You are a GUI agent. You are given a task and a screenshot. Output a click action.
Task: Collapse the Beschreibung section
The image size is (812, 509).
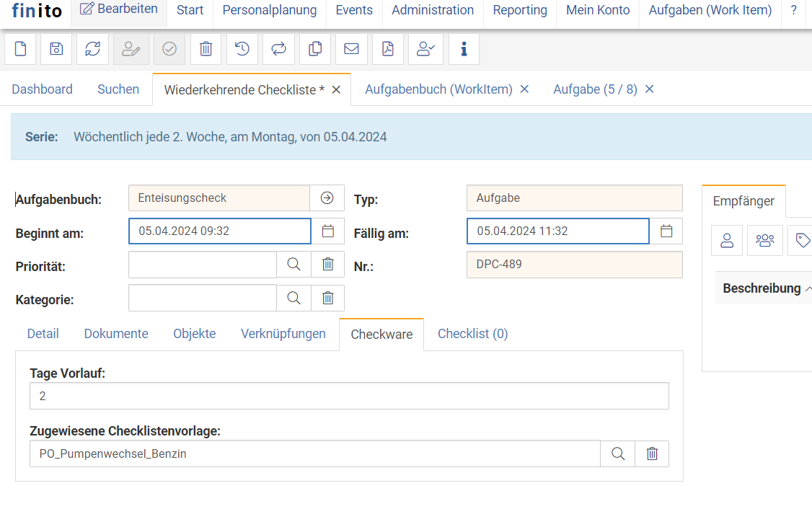click(x=808, y=288)
